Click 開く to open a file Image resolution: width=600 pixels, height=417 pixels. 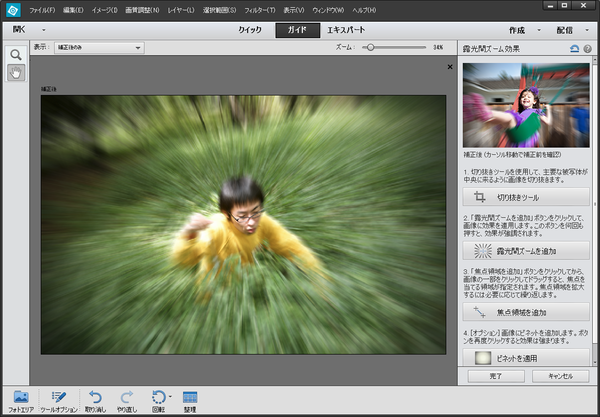[x=19, y=29]
